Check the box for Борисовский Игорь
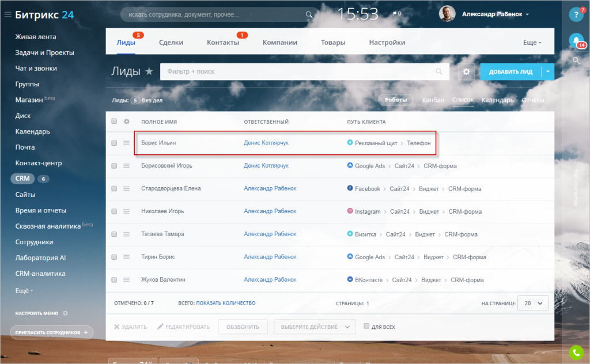The width and height of the screenshot is (590, 364). pos(114,166)
